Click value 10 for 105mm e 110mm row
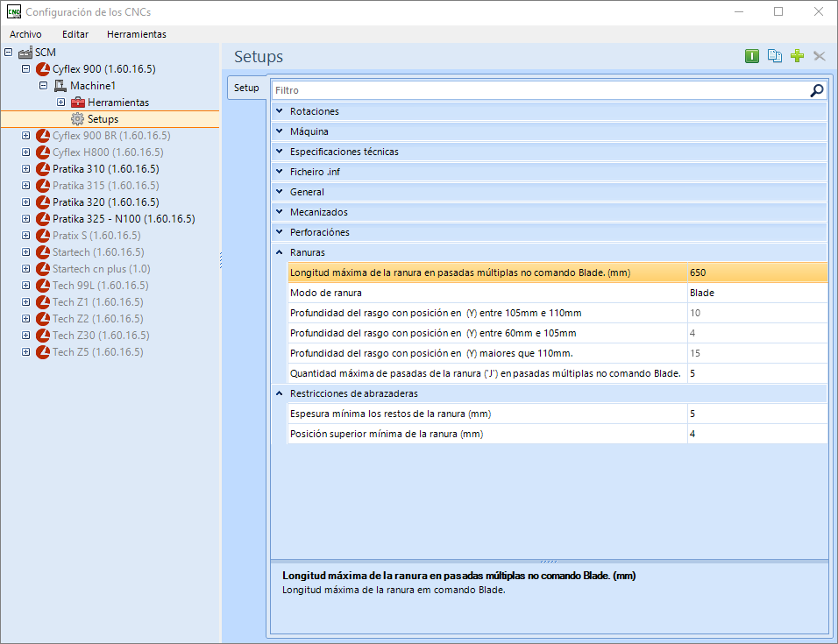Viewport: 838px width, 644px height. coord(757,313)
